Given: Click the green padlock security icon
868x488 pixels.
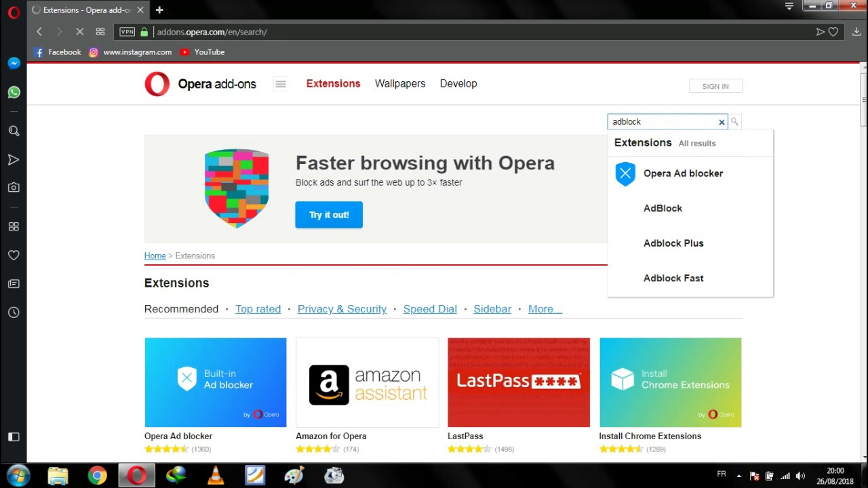Looking at the screenshot, I should pyautogui.click(x=144, y=32).
